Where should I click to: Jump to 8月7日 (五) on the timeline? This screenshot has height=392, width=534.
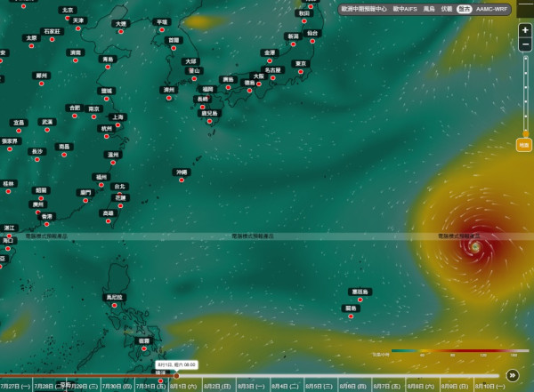[386, 386]
